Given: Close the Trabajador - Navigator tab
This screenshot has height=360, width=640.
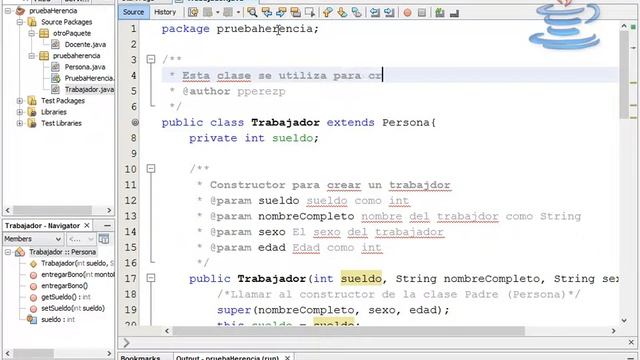Looking at the screenshot, I should click(x=87, y=226).
